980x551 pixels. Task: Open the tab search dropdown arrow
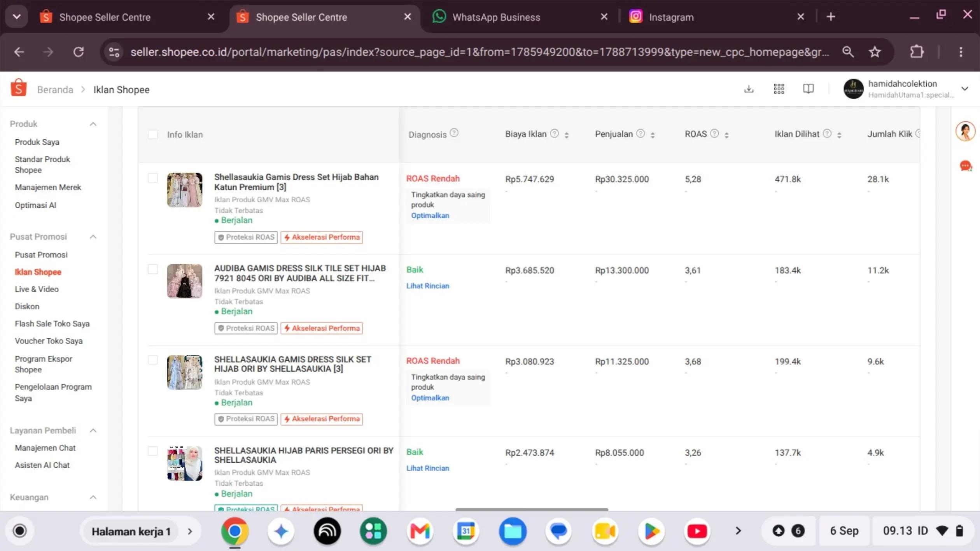pos(17,17)
